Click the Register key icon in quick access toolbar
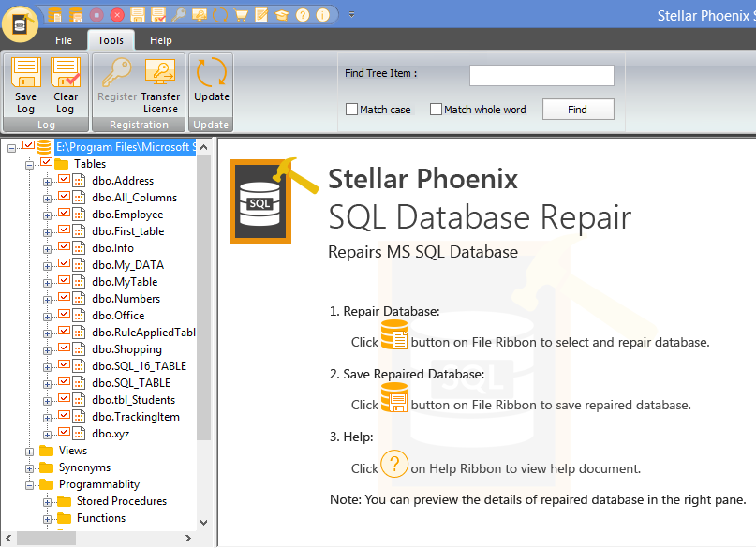The image size is (756, 548). tap(179, 15)
